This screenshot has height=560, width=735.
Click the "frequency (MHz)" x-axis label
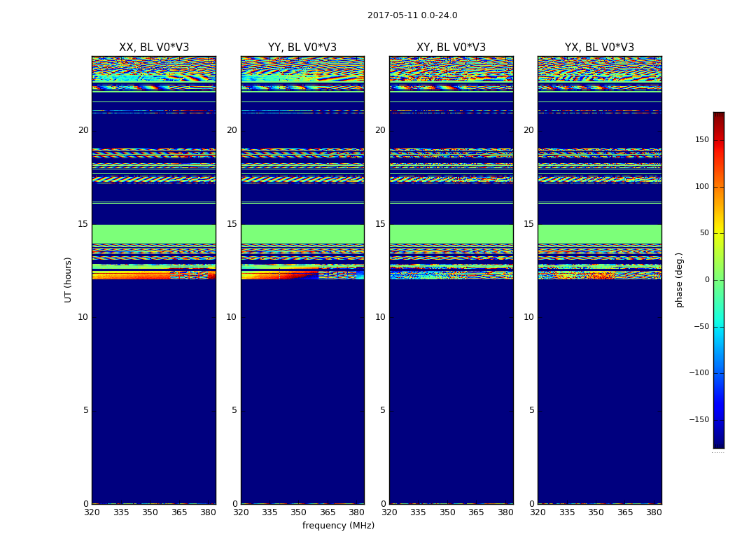338,526
